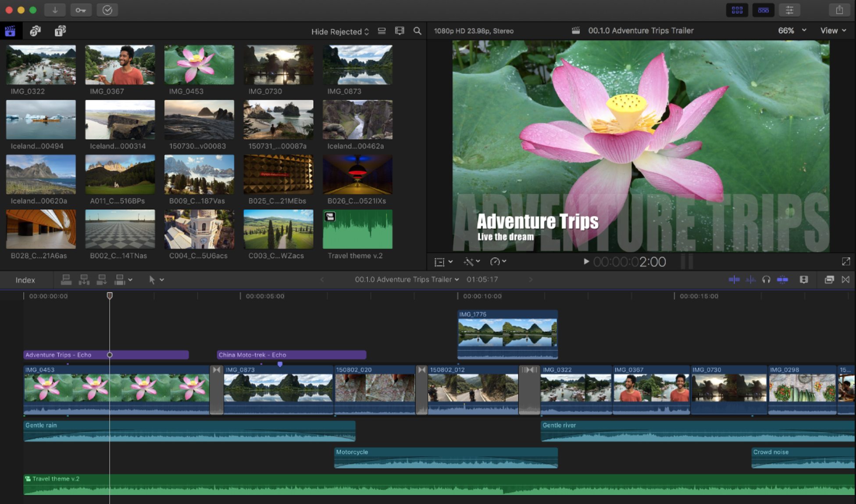Image resolution: width=856 pixels, height=504 pixels.
Task: Enable audio solo in the timeline
Action: (767, 280)
